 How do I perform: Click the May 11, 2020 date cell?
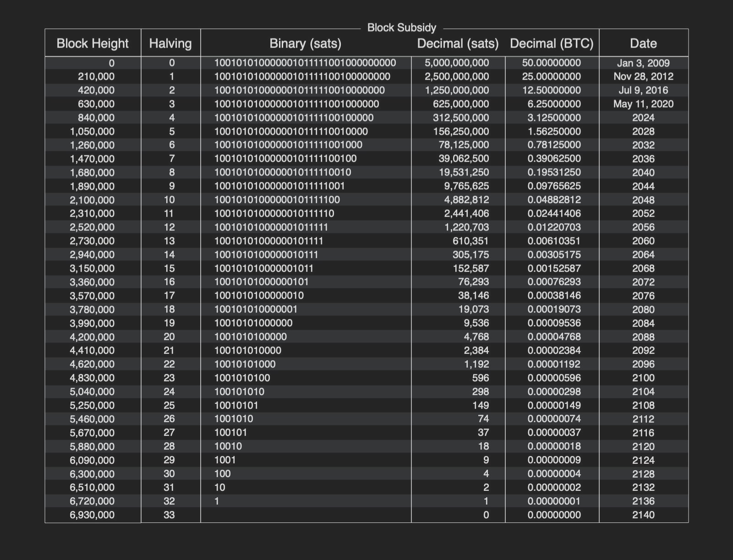(643, 104)
